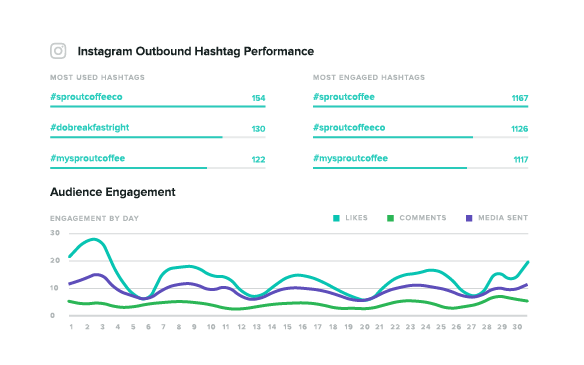The width and height of the screenshot is (584, 365).
Task: Click the Audience Engagement heading
Action: click(x=112, y=192)
